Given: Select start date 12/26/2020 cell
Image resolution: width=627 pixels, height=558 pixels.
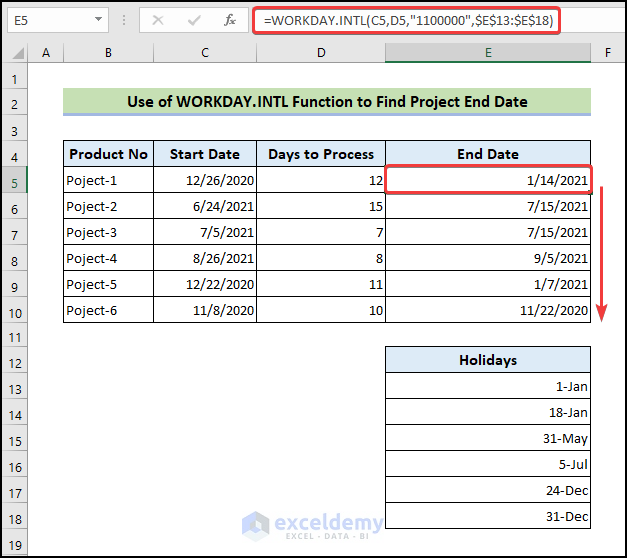Looking at the screenshot, I should click(x=205, y=180).
